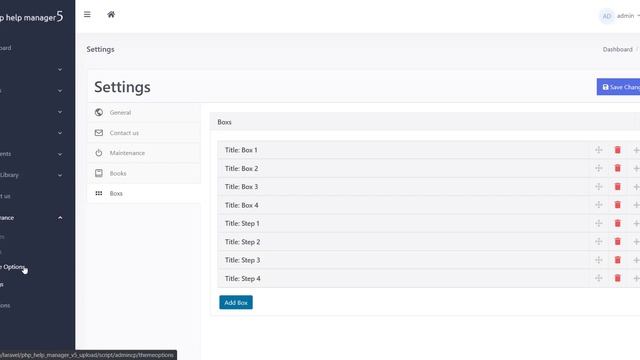Open the admin user dropdown
The width and height of the screenshot is (640, 360).
coord(628,16)
